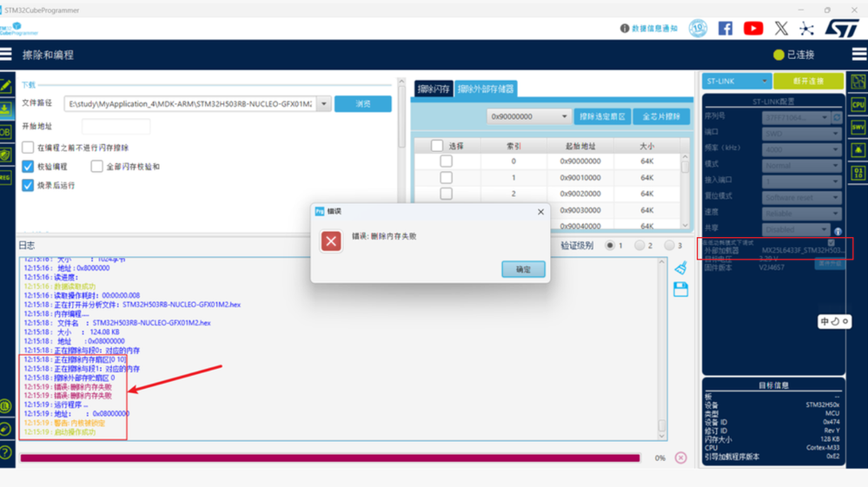Check the sector index 0 checkbox

(x=447, y=161)
